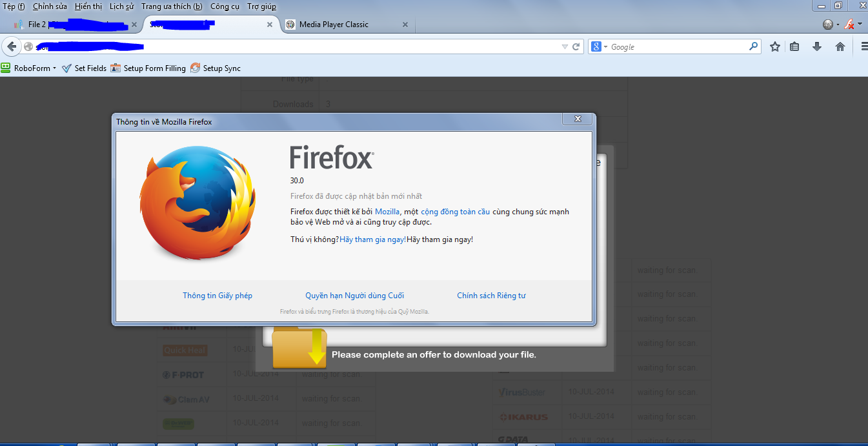Click the site identity globe in address bar
This screenshot has height=446, width=868.
pos(28,46)
